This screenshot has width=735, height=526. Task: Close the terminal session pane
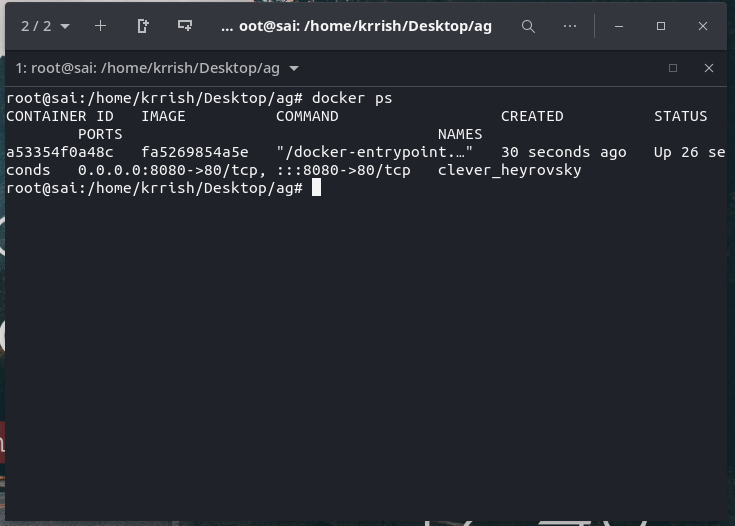point(709,68)
